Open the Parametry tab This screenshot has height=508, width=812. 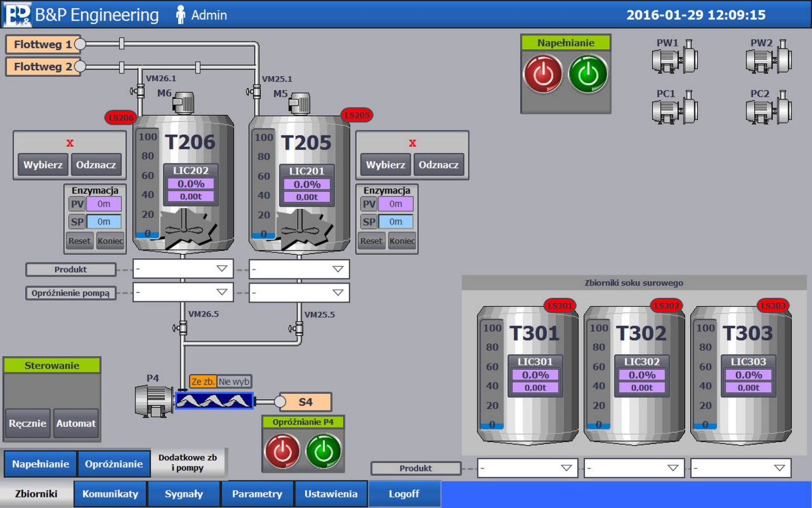coord(257,494)
